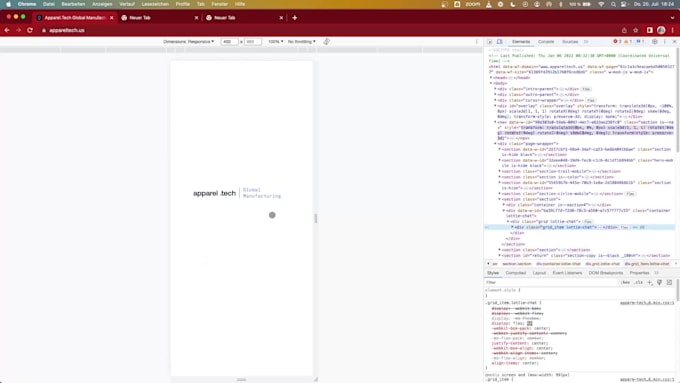Go forward in Chrome
This screenshot has height=383, width=680.
pos(18,30)
